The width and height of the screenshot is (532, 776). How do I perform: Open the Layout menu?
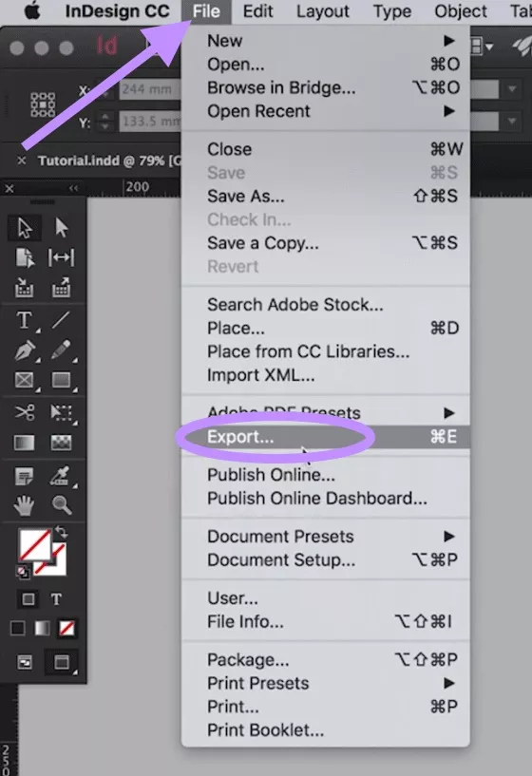323,11
